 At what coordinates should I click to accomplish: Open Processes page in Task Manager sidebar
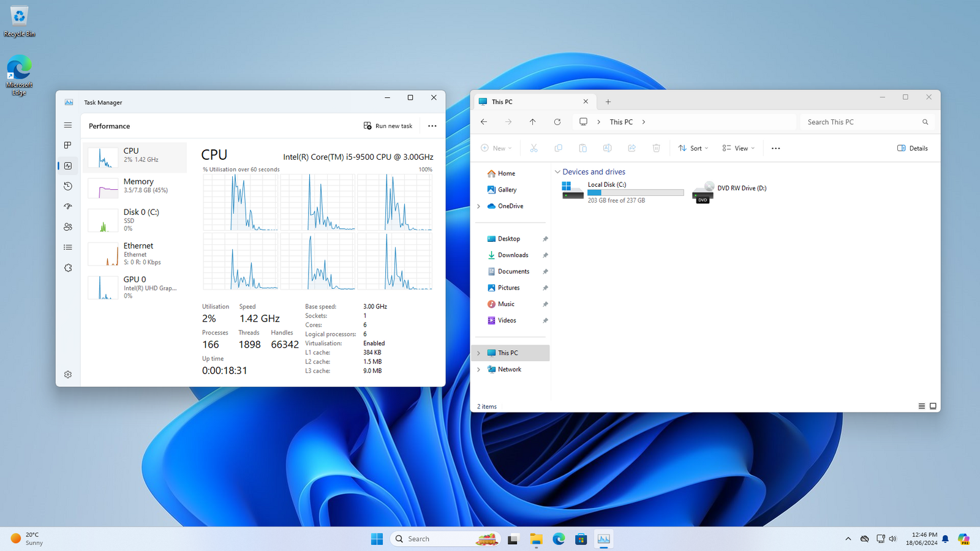point(68,145)
